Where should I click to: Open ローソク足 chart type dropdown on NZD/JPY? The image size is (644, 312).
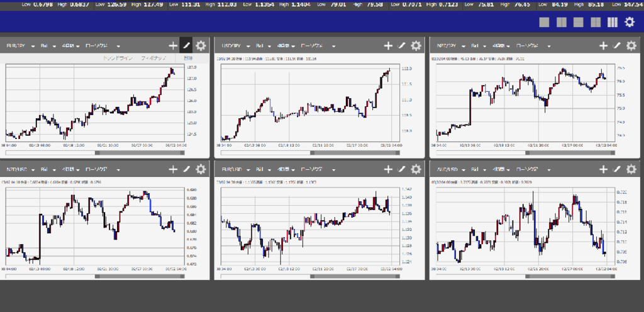pyautogui.click(x=533, y=46)
